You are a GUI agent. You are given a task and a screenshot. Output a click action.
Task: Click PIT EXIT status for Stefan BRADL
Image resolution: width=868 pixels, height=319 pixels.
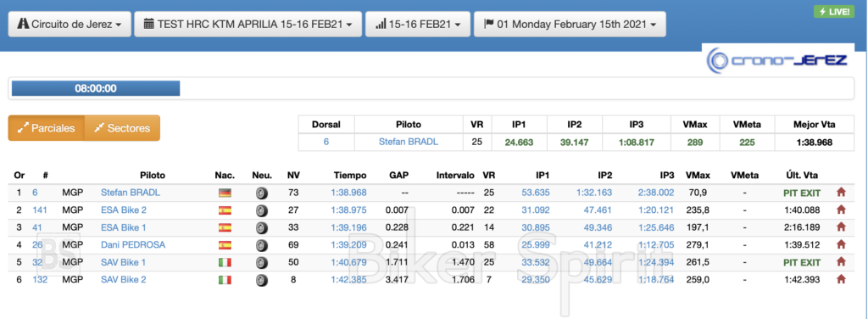tap(802, 193)
